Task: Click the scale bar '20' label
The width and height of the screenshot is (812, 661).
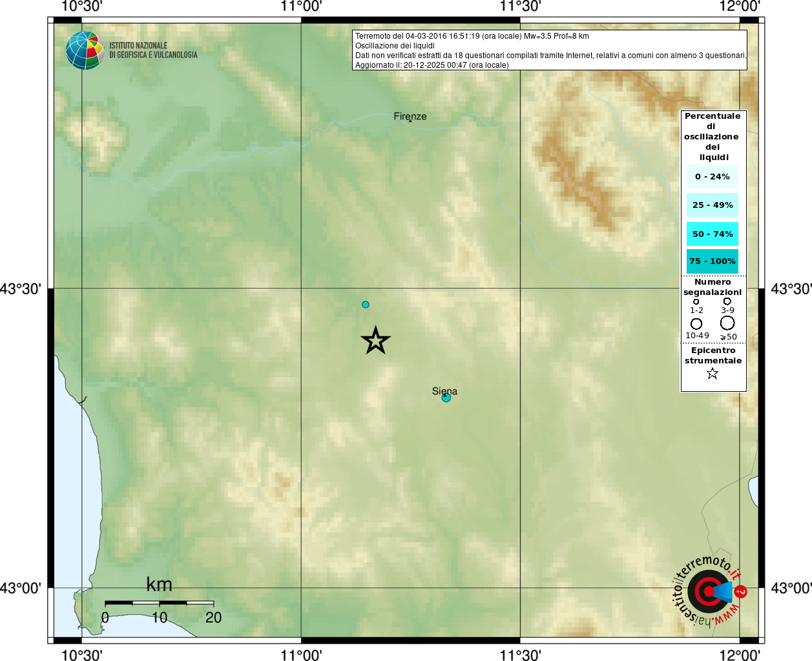Action: pyautogui.click(x=213, y=618)
